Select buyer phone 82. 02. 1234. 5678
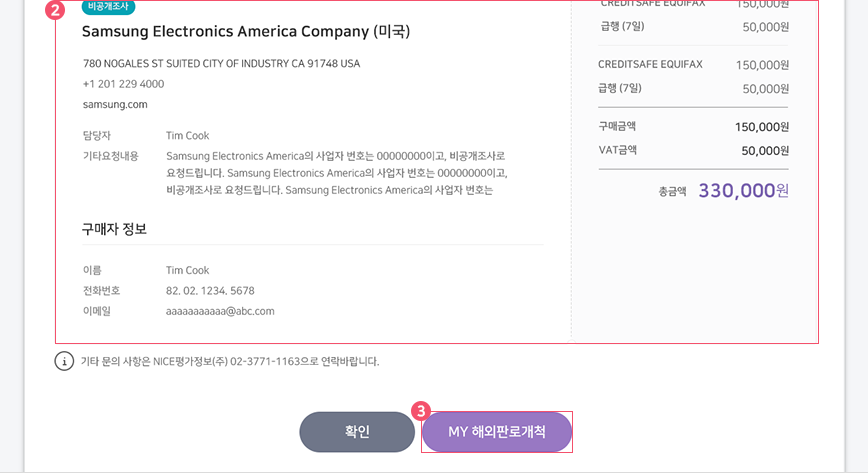This screenshot has width=868, height=473. (210, 290)
